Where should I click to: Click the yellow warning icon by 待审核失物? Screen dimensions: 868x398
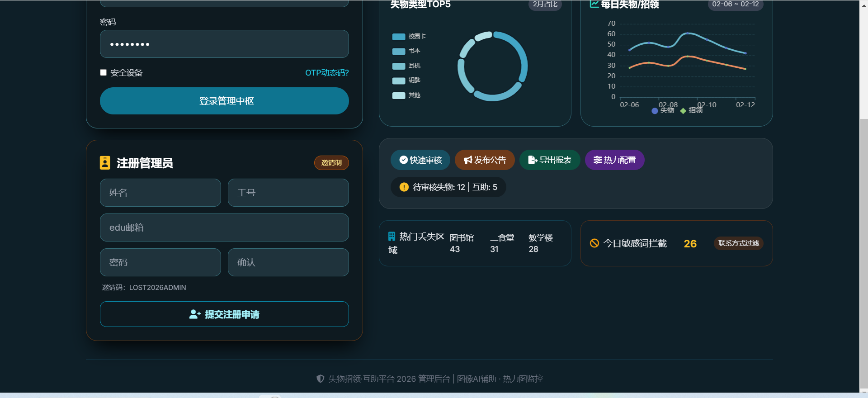(x=404, y=187)
